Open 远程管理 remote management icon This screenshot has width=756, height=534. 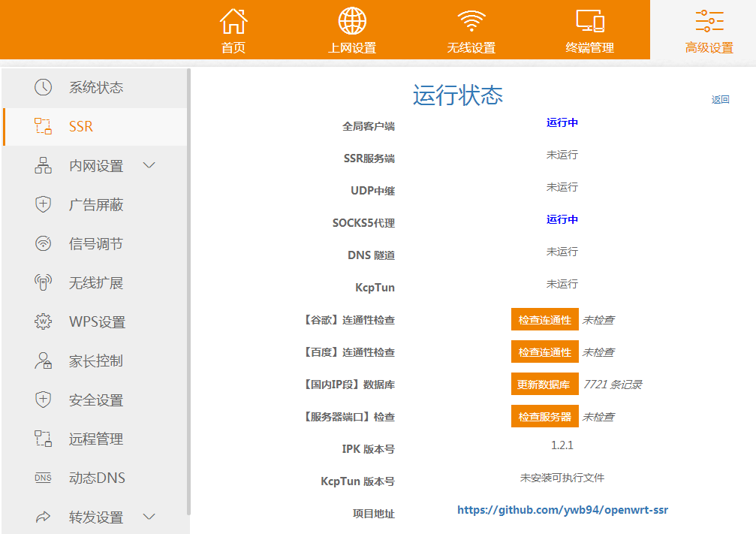pyautogui.click(x=43, y=439)
